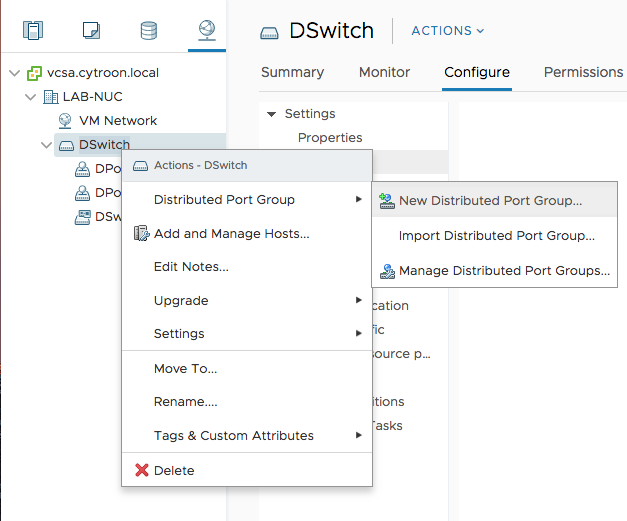Open Networking view icon
This screenshot has width=627, height=521.
[207, 30]
